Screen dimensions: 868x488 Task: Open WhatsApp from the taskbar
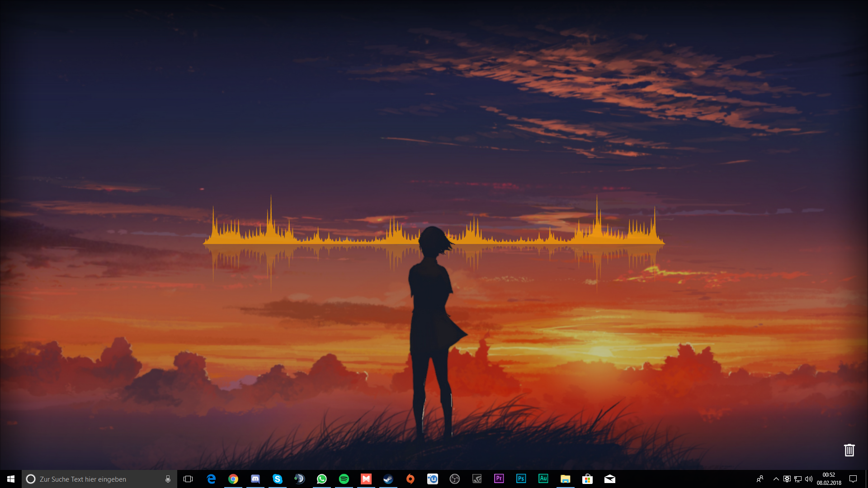[x=322, y=479]
